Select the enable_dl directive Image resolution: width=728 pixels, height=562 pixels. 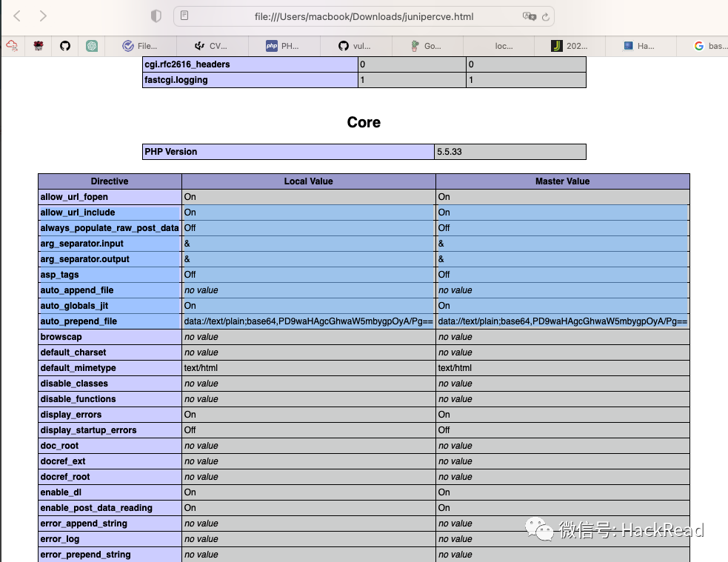pos(61,492)
